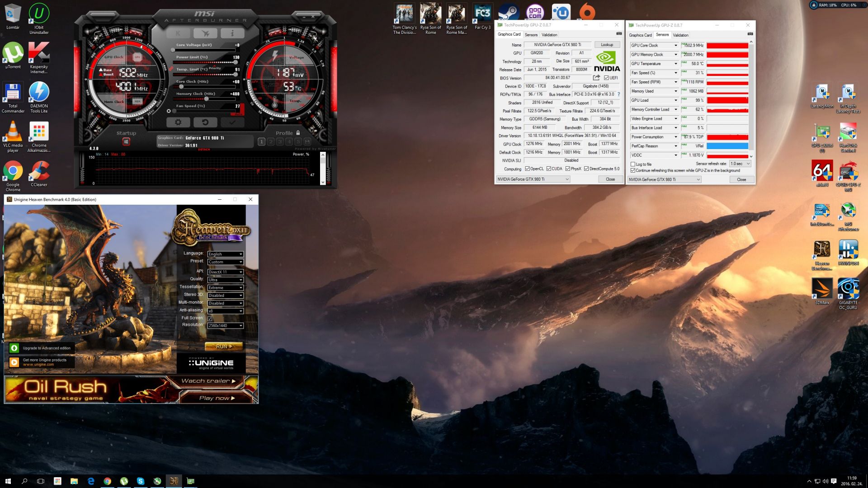This screenshot has height=488, width=868.
Task: Expand the GPU Load sensor dropdown
Action: [x=676, y=100]
